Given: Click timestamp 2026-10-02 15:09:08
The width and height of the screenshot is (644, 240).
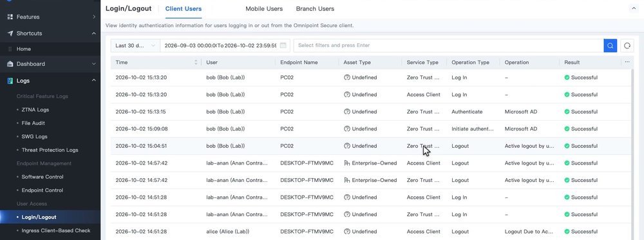Looking at the screenshot, I should point(141,129).
